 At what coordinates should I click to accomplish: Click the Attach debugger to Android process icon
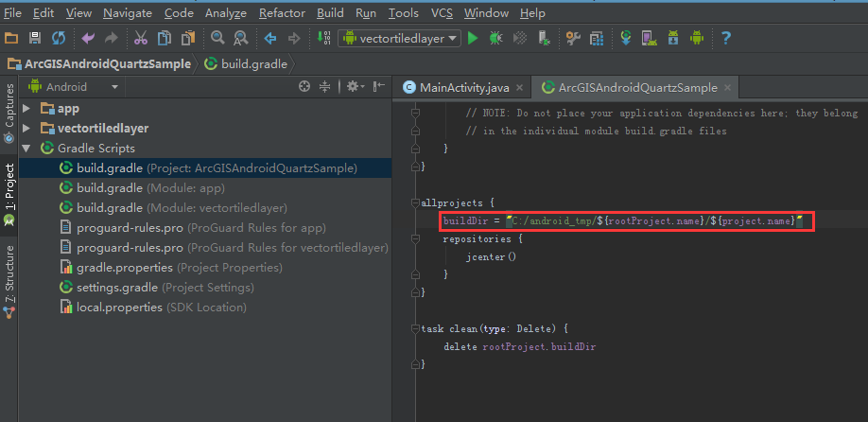(544, 38)
